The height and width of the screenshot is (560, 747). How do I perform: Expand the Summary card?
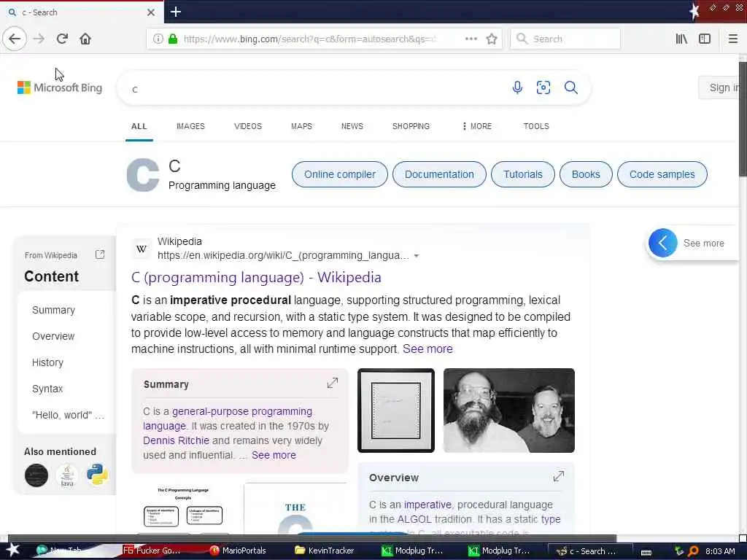click(x=333, y=383)
